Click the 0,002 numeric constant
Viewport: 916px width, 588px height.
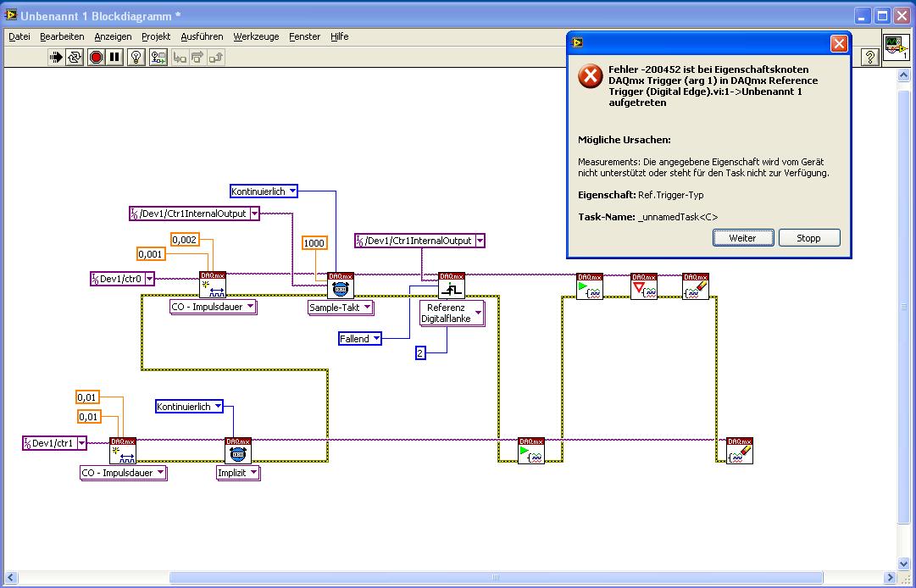tap(185, 240)
